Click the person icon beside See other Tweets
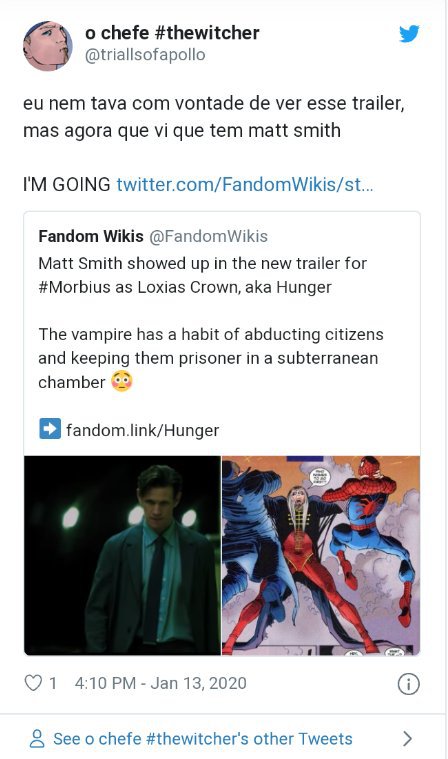This screenshot has height=759, width=448. (x=37, y=739)
